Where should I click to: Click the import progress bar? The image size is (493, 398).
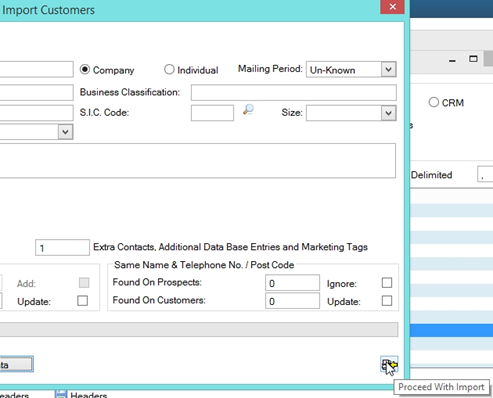[199, 329]
